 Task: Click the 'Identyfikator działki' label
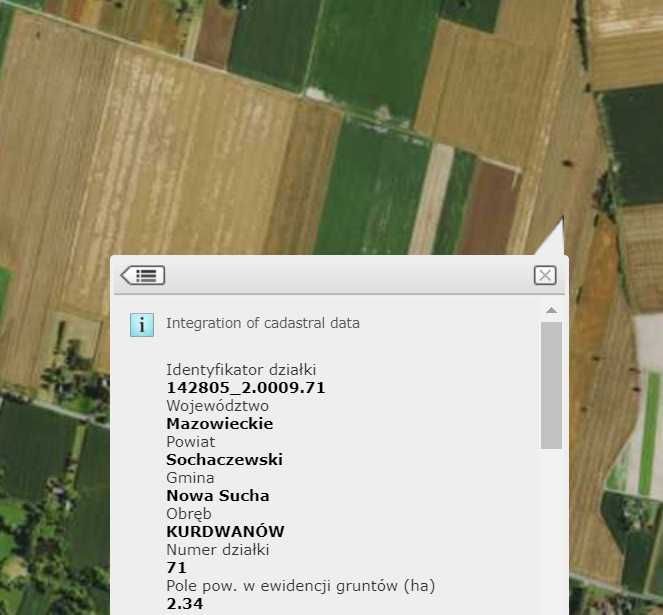(x=241, y=370)
